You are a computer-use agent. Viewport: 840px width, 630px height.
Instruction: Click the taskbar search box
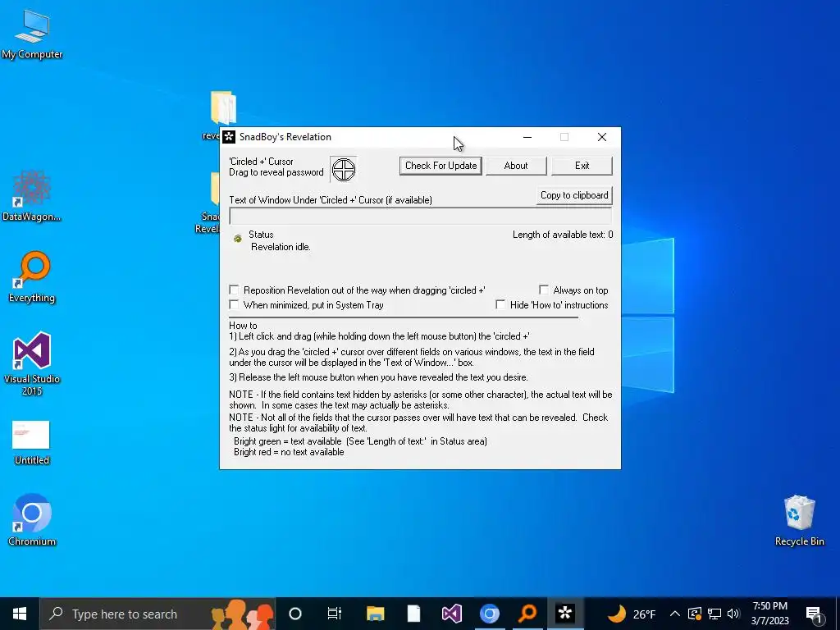pyautogui.click(x=157, y=614)
